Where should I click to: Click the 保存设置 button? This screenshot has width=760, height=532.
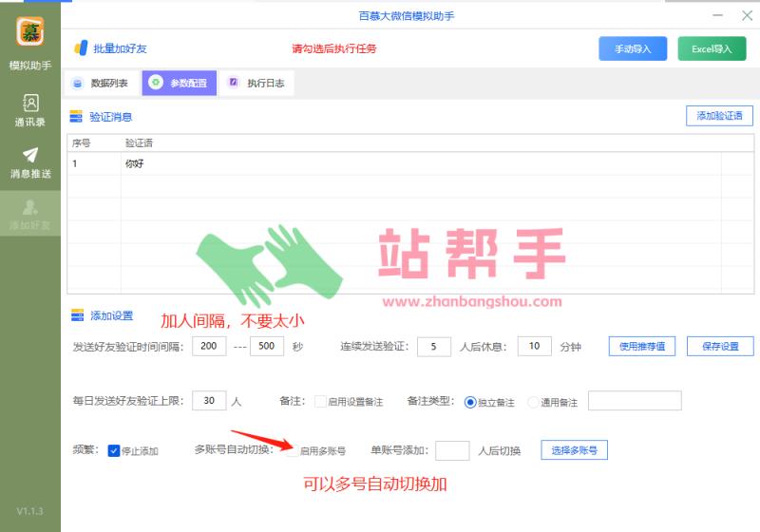720,346
